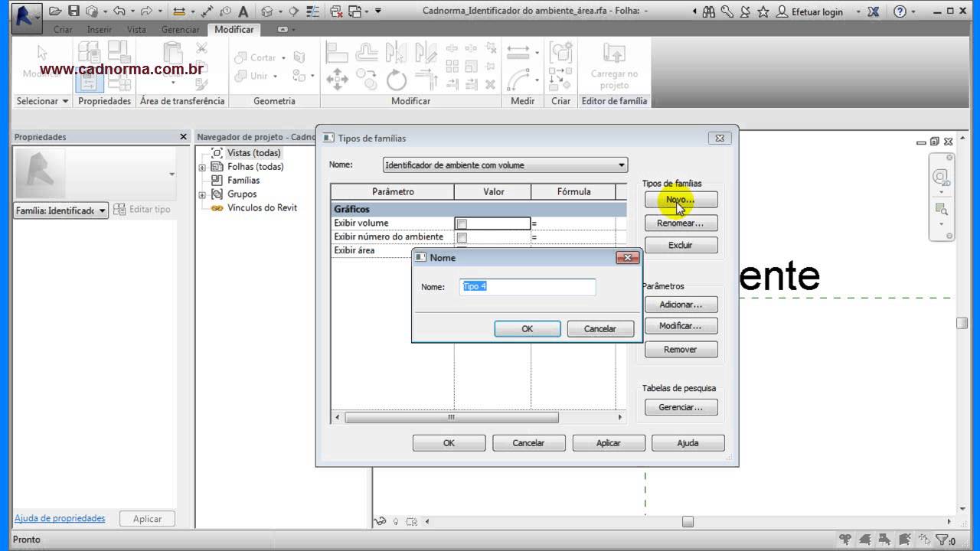Open the Ajuda de propriedades link
Screen dimensions: 980x551
(x=60, y=518)
